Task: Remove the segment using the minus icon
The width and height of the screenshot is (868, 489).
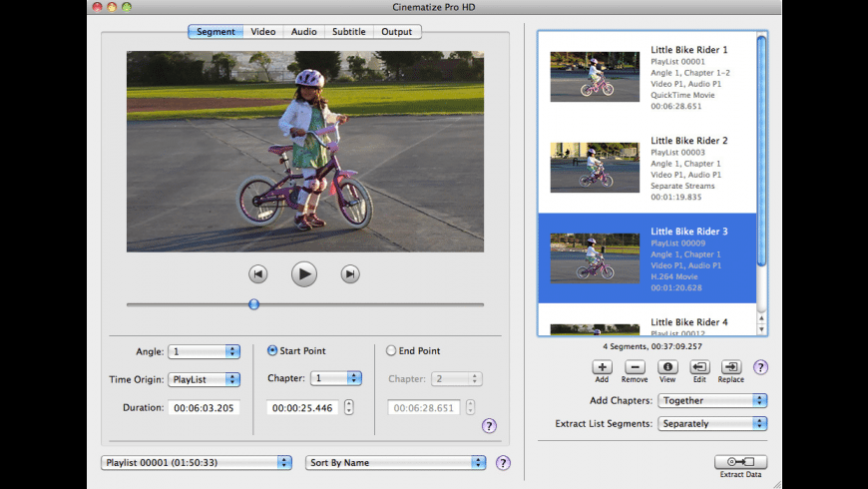Action: pyautogui.click(x=635, y=367)
